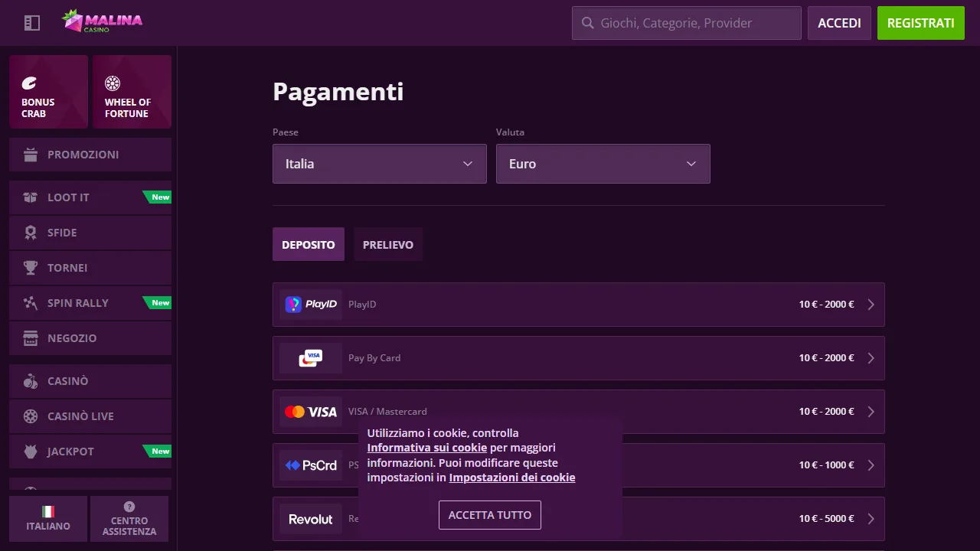Expand Pay By Card row chevron

(x=871, y=358)
